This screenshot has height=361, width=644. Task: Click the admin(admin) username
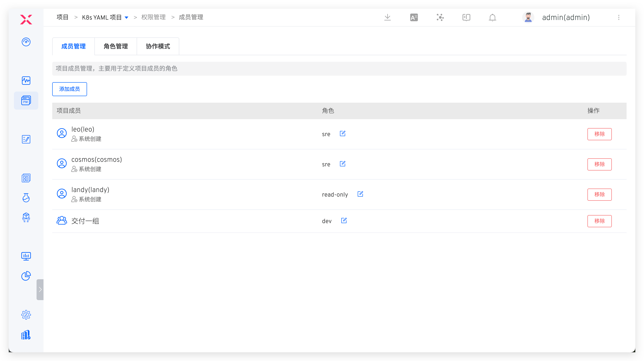566,17
